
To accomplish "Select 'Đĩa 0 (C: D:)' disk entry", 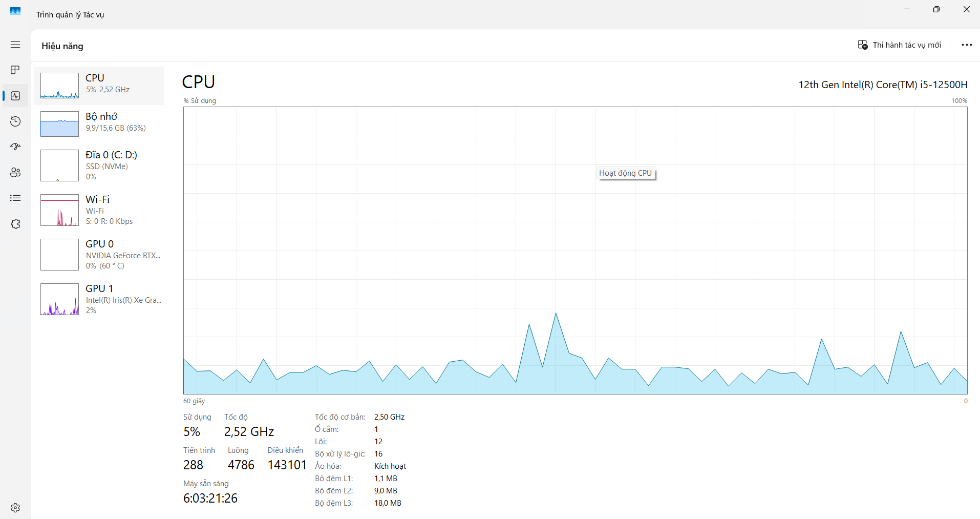I will click(x=99, y=165).
